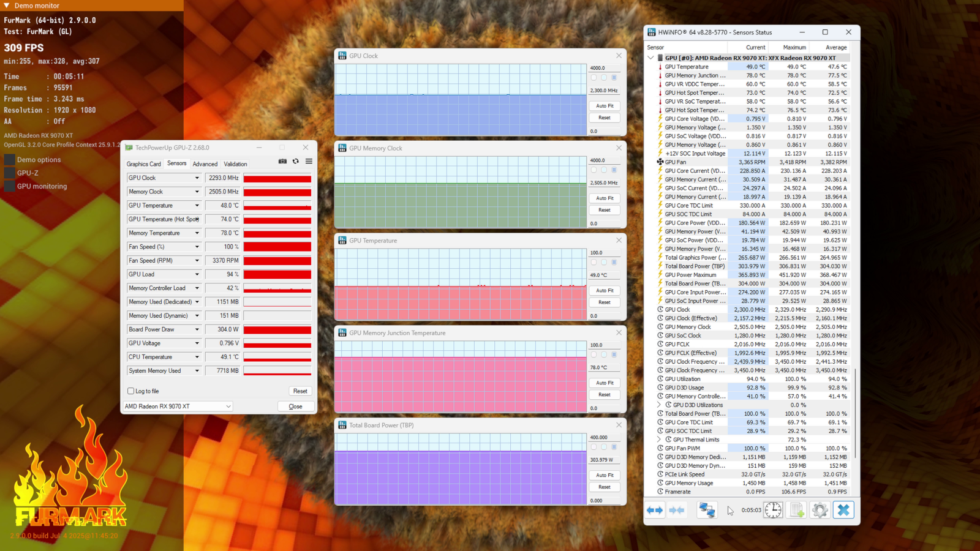Open the remote network monitors icon in HWiNFO
This screenshot has width=980, height=551.
coord(707,510)
